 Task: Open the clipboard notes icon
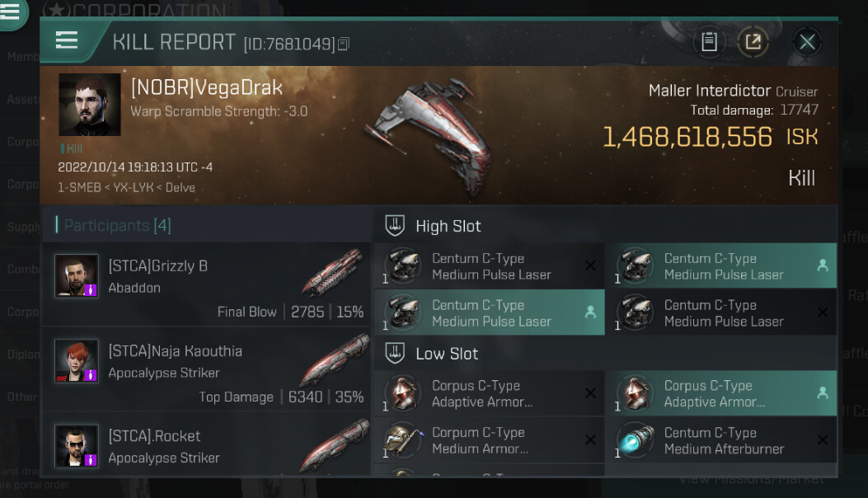[709, 41]
